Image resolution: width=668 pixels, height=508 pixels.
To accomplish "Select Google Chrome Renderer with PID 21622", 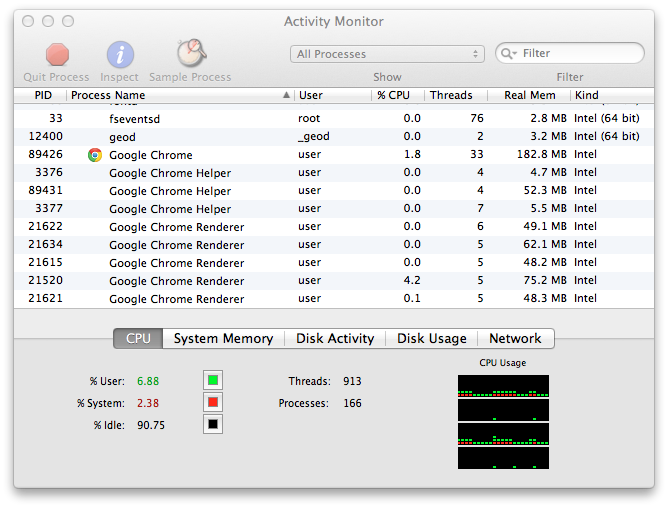I will click(334, 226).
